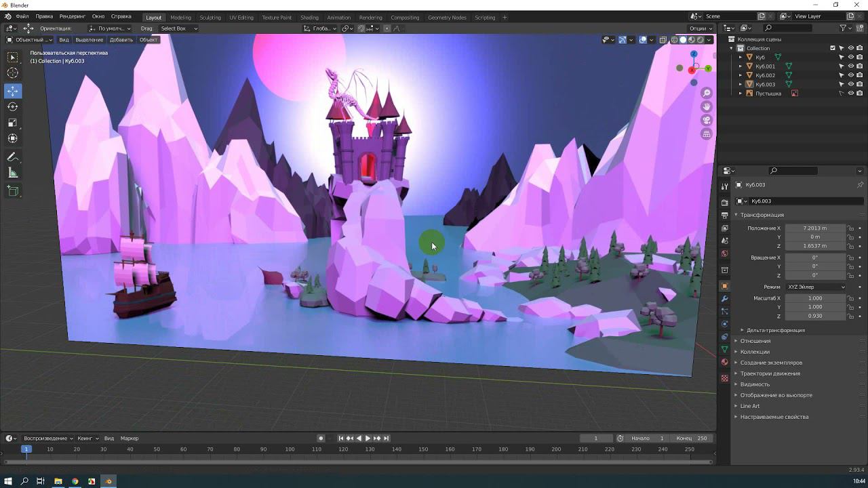
Task: Expand the Видимость panel
Action: 755,384
